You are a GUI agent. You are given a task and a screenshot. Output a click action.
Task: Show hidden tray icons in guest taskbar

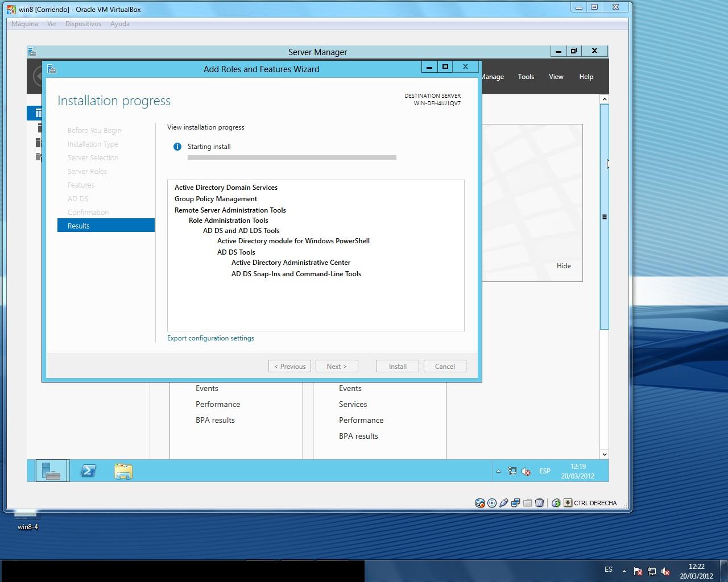499,471
